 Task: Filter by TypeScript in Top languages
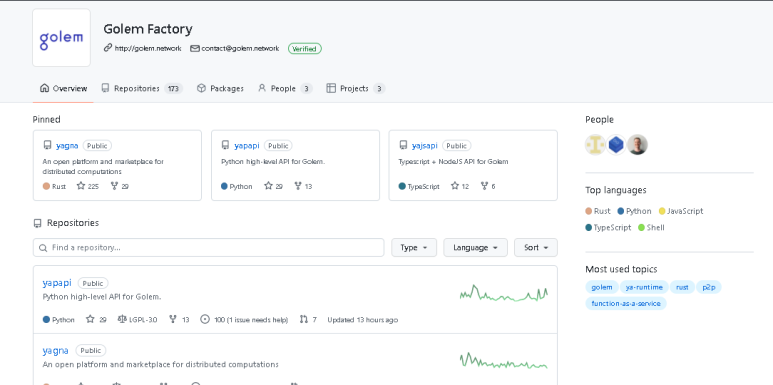(608, 227)
